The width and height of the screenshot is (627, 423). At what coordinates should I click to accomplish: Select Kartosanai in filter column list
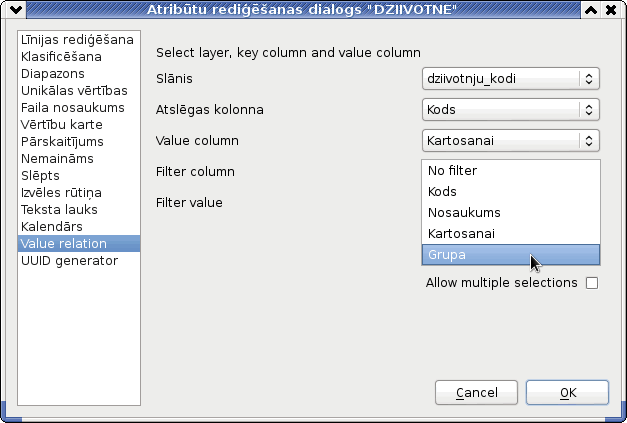click(511, 233)
